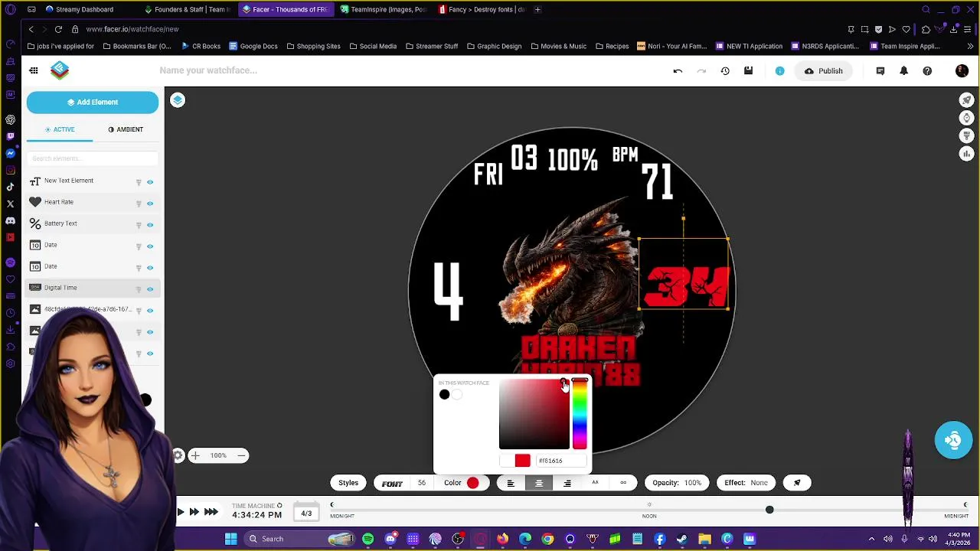The height and width of the screenshot is (551, 980).
Task: Pick the white swatch in color picker
Action: pos(457,395)
